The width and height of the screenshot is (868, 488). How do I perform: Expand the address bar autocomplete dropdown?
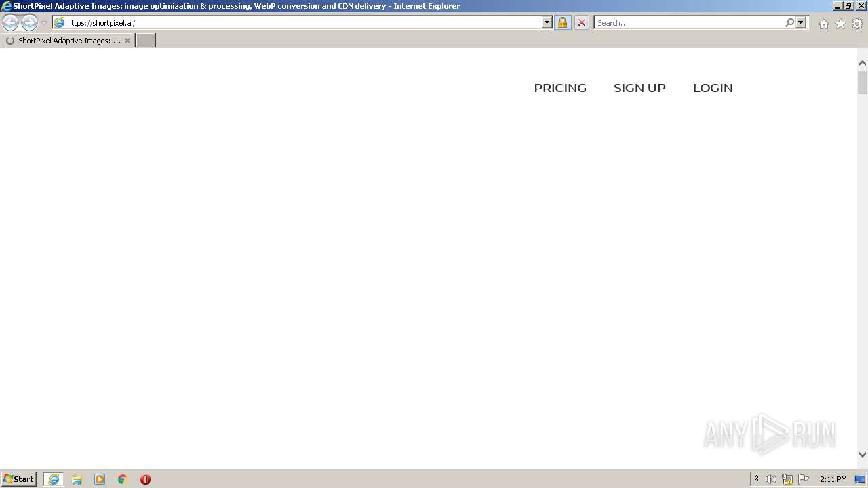pyautogui.click(x=547, y=22)
